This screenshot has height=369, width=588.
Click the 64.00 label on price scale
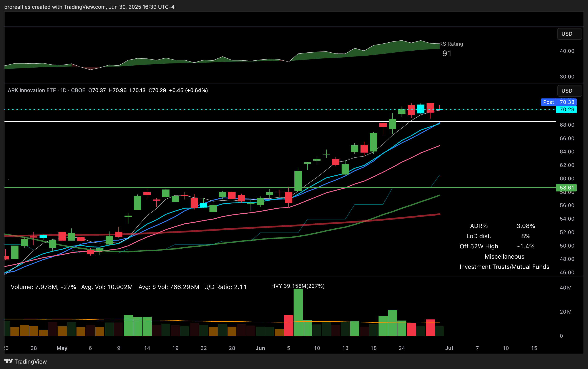567,151
